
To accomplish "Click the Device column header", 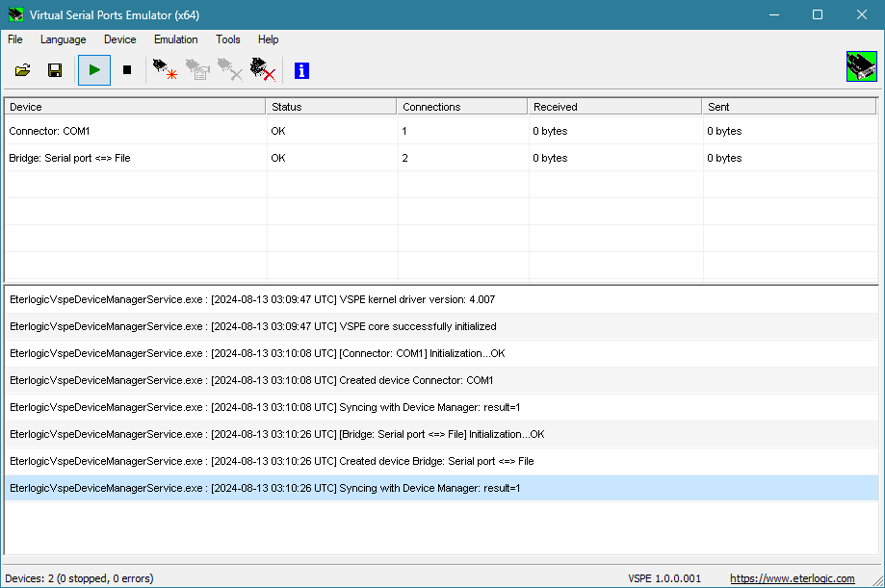I will click(135, 107).
